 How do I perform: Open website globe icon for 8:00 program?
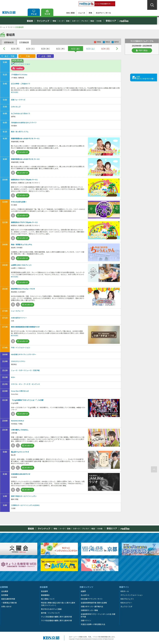point(13,173)
